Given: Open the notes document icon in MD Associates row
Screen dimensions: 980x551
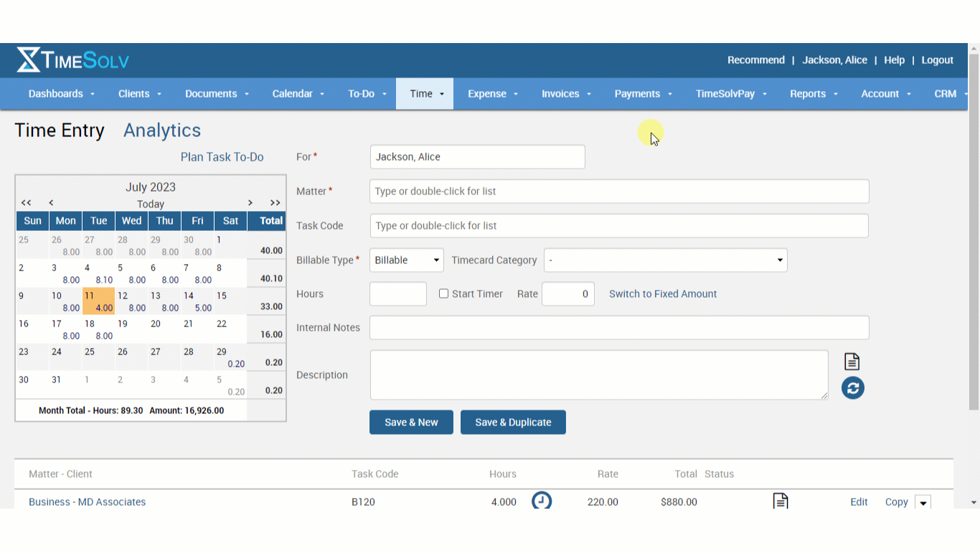Looking at the screenshot, I should [x=781, y=501].
